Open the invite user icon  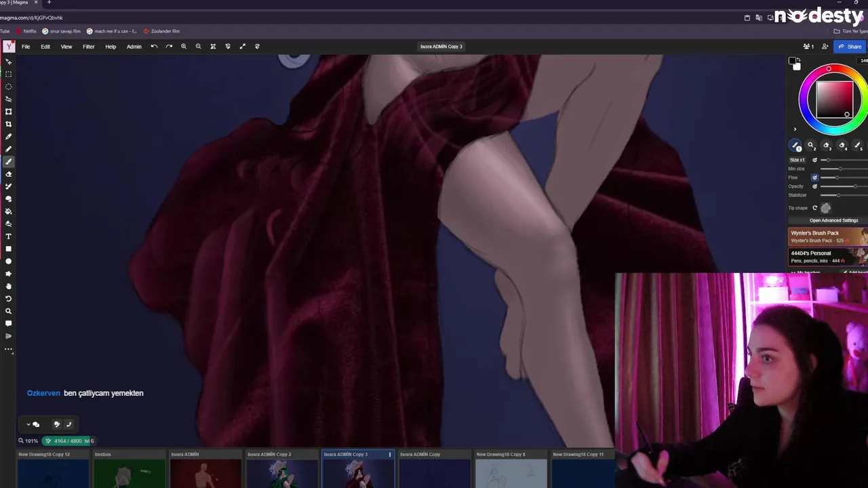825,47
